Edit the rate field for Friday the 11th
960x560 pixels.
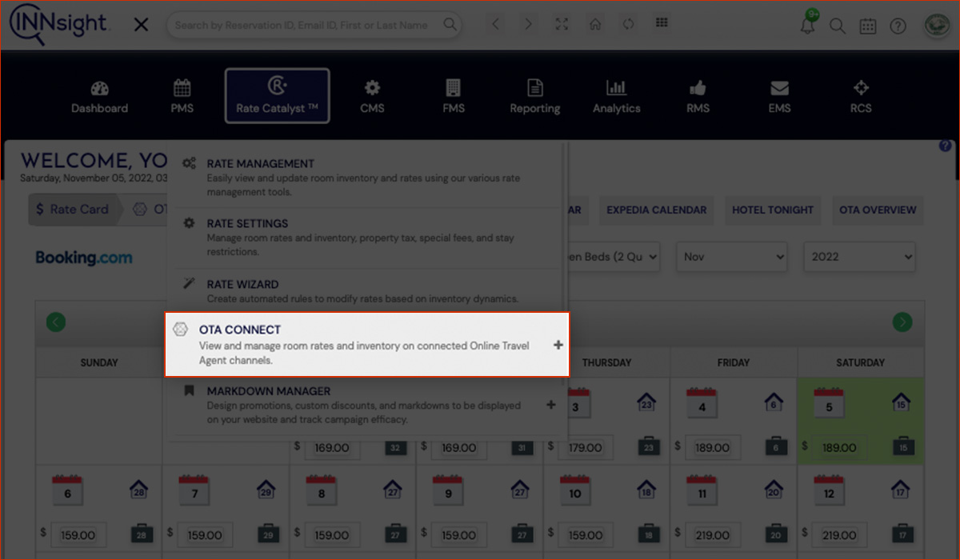712,535
